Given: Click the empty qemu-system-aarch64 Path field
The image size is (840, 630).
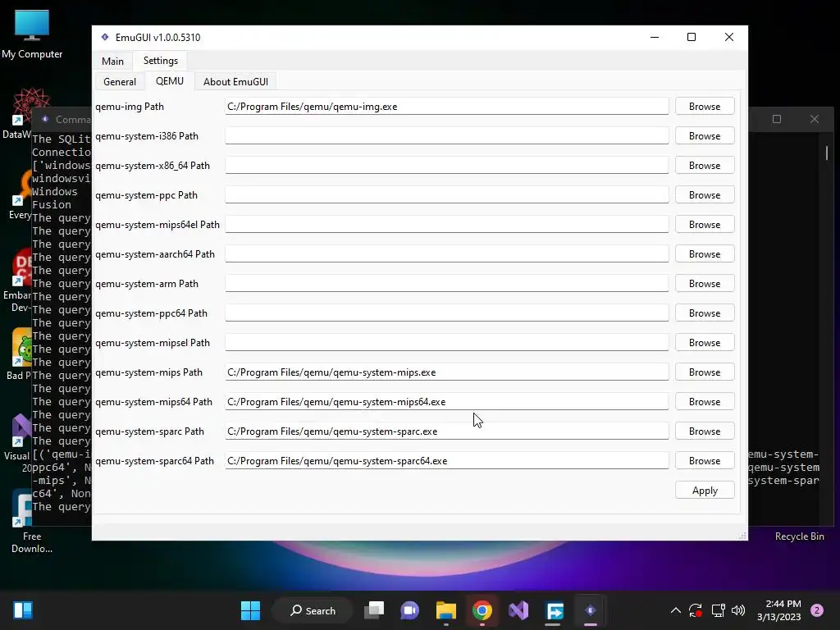Looking at the screenshot, I should click(x=447, y=253).
